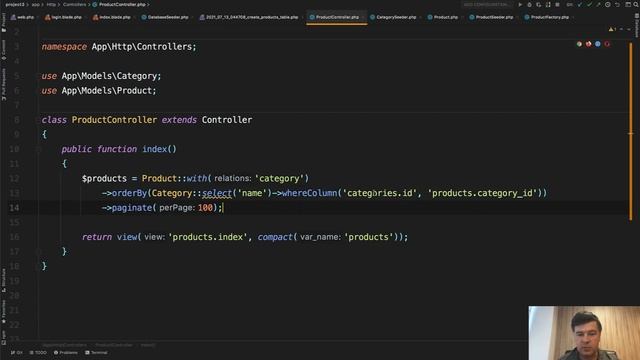This screenshot has height=360, width=640.
Task: Open the Add Configuration dropdown
Action: [x=486, y=4]
